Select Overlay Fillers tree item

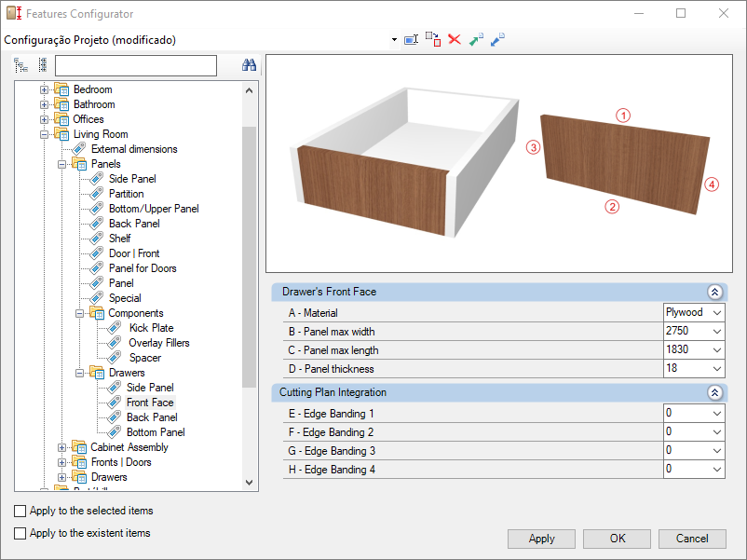(x=159, y=343)
